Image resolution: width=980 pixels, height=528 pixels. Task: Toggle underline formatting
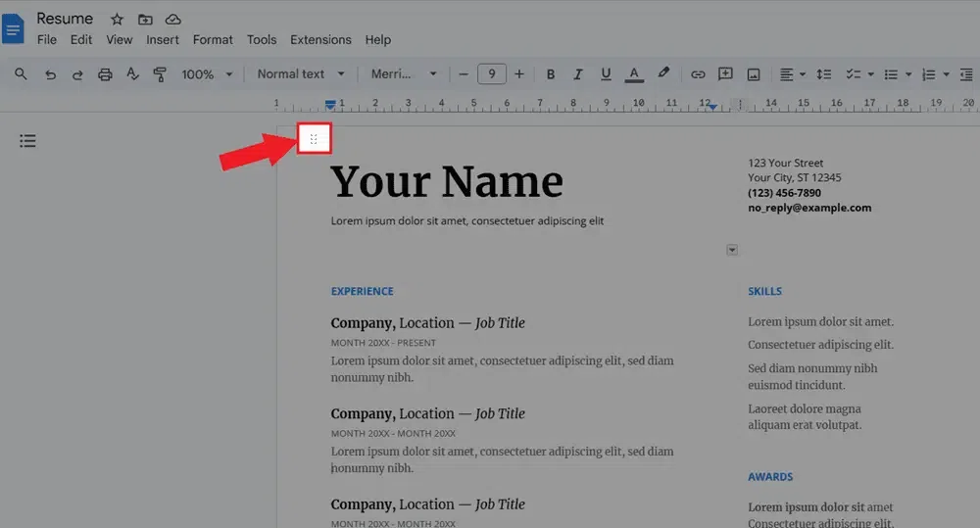click(x=606, y=74)
